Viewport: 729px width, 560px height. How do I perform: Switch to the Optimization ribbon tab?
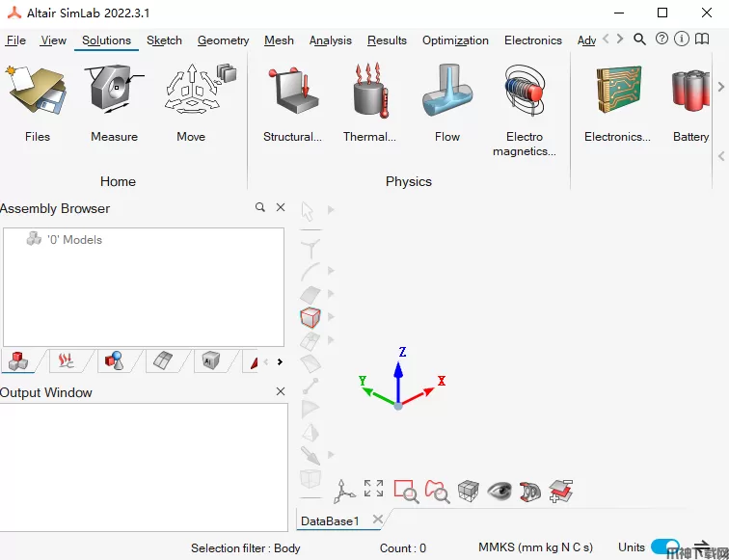click(455, 40)
